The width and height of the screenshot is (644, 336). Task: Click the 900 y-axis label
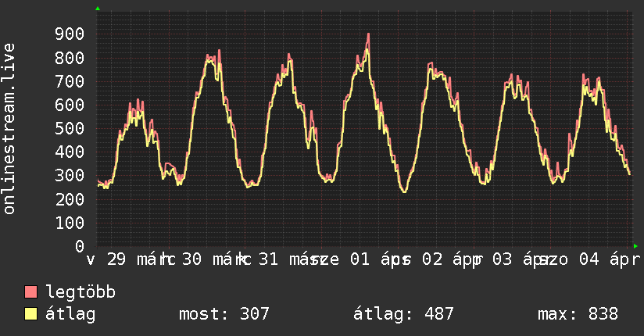pyautogui.click(x=70, y=34)
